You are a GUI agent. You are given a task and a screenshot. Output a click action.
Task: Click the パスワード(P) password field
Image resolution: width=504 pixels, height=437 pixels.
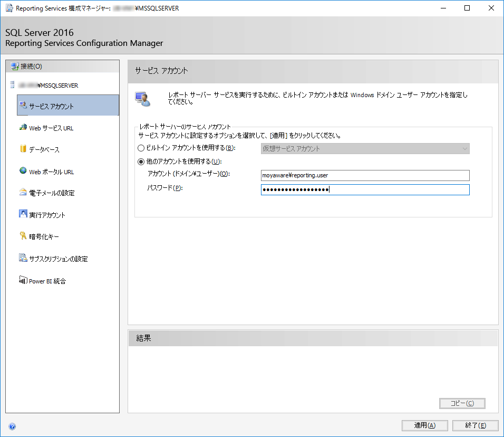click(x=365, y=189)
